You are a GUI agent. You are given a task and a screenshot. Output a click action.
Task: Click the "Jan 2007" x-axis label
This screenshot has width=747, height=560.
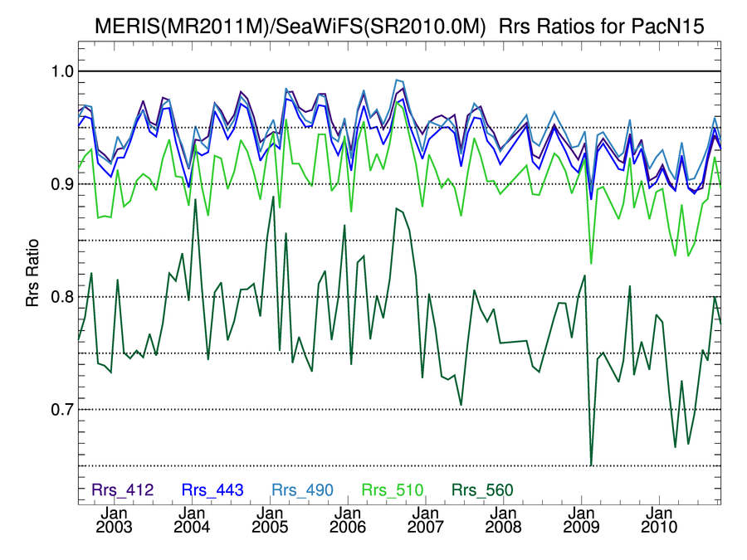(426, 520)
